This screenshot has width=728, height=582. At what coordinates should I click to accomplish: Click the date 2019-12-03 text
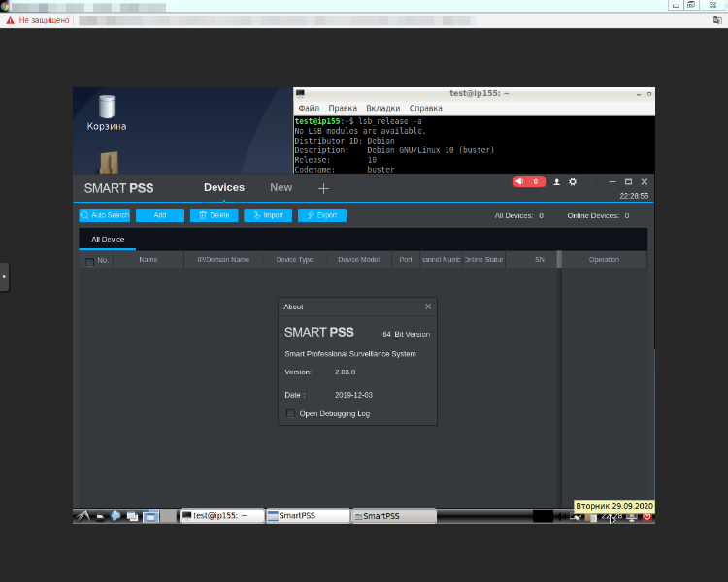353,395
